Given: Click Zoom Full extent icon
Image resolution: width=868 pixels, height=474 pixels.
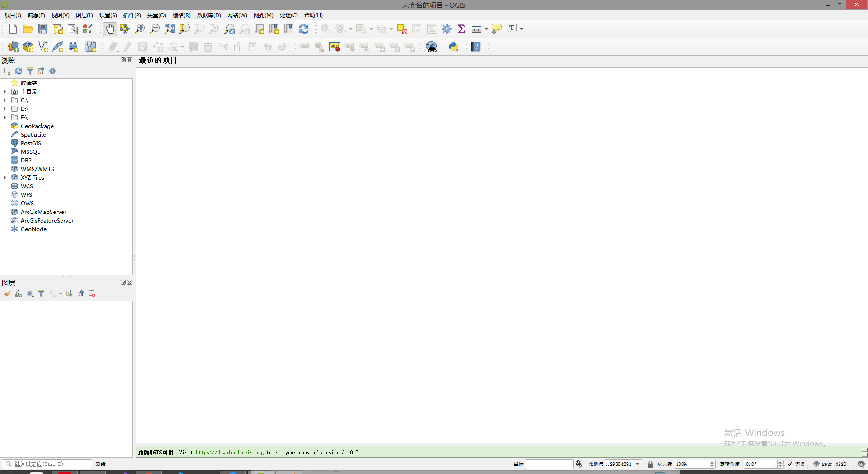Looking at the screenshot, I should 170,29.
